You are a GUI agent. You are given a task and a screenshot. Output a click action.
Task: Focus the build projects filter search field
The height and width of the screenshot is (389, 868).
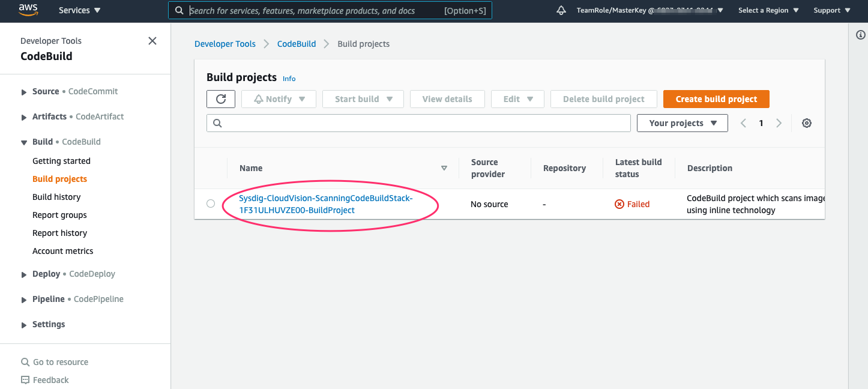tap(418, 123)
